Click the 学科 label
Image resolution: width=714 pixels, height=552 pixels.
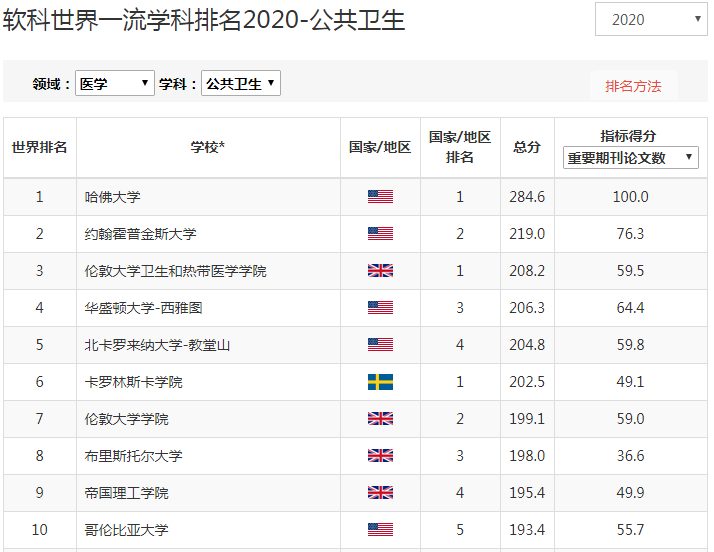178,84
